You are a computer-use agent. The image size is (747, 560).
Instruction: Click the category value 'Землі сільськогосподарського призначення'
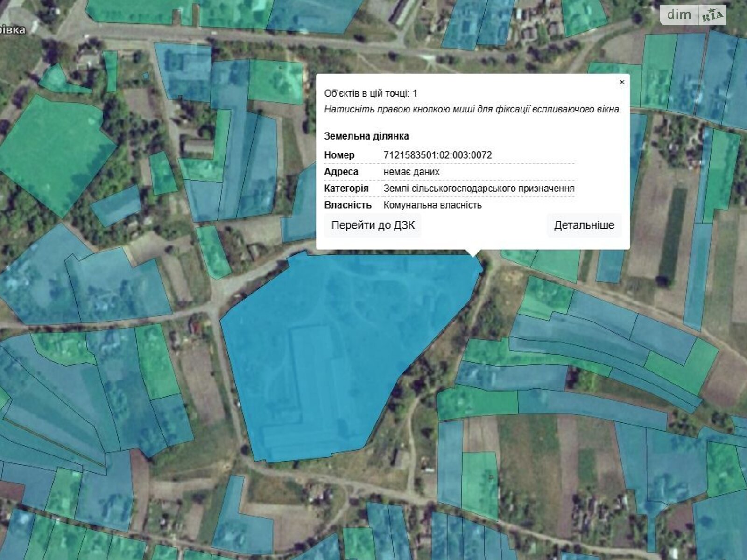[479, 189]
